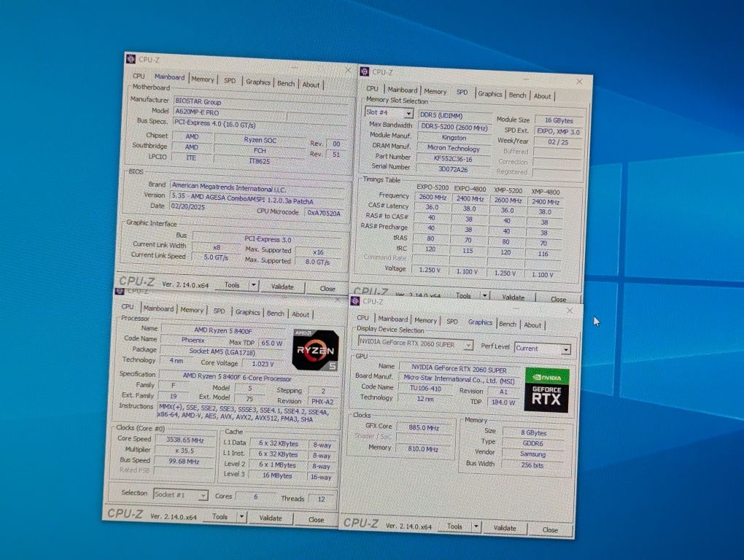This screenshot has width=744, height=560.
Task: Click Validate in the CPU window
Action: [x=271, y=518]
